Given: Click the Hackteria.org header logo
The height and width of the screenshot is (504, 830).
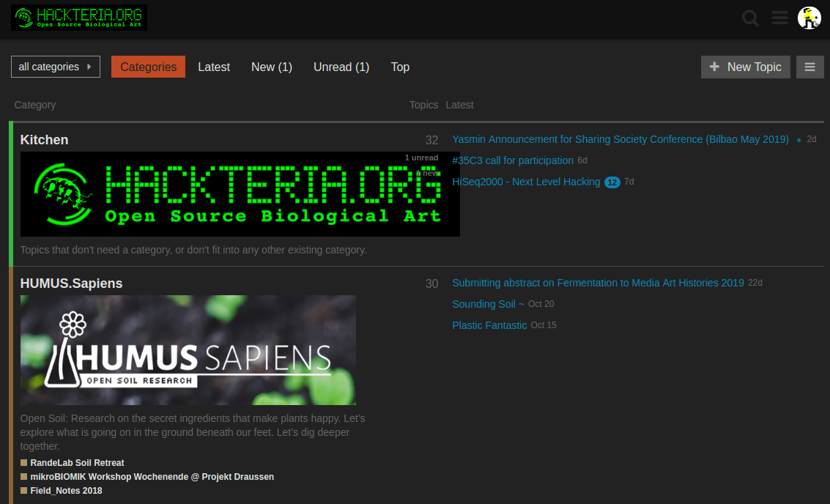Looking at the screenshot, I should (78, 17).
